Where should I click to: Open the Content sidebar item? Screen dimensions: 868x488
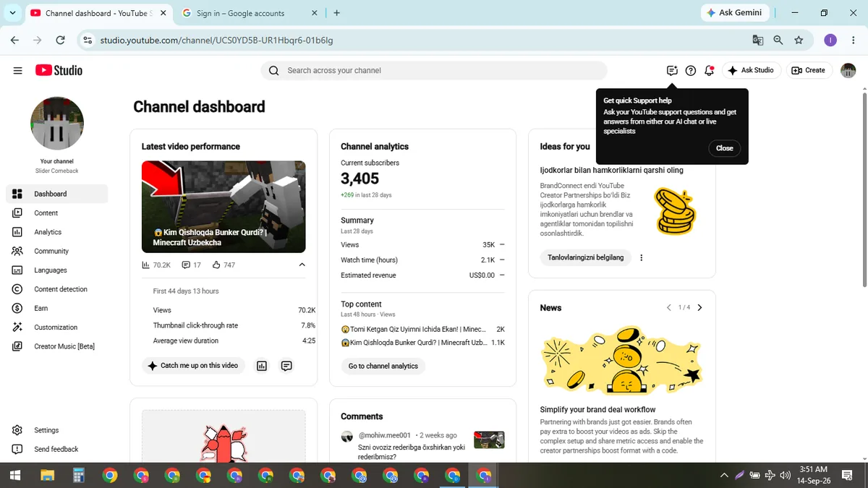coord(56,213)
